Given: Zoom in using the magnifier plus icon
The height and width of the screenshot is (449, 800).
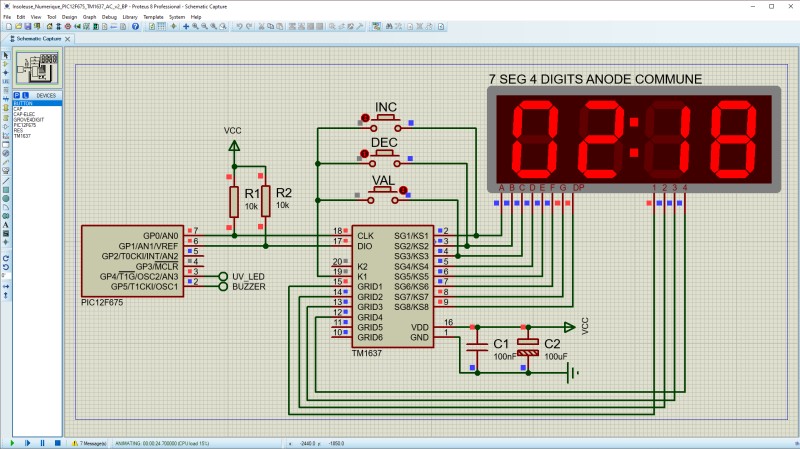Looking at the screenshot, I should tap(195, 27).
